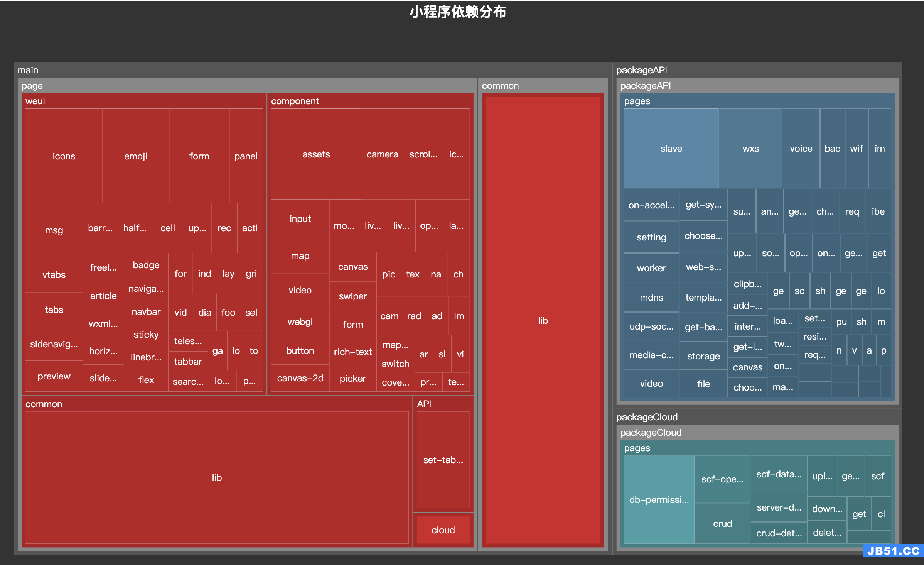Click the lib block in main common section

(218, 477)
